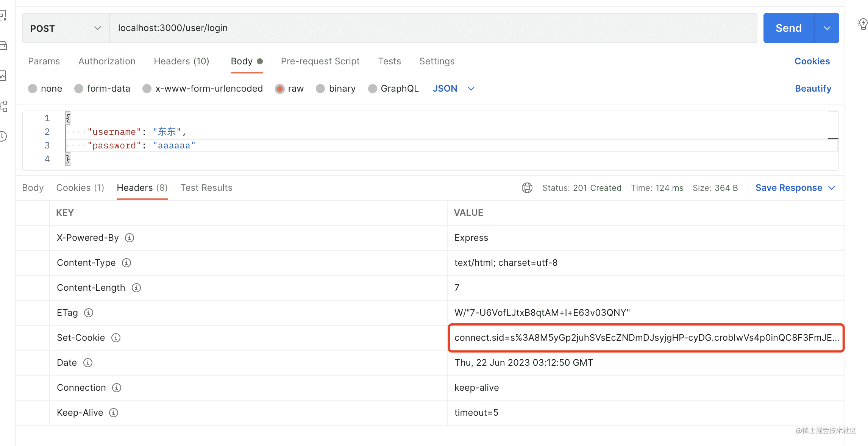Screen dimensions: 868x446
Task: Open the history clock icon in sidebar
Action: pos(3,136)
